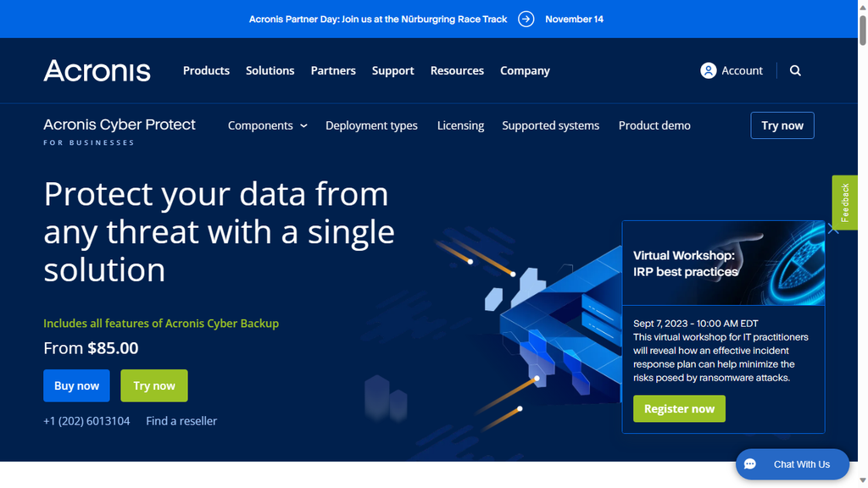Click the Find a reseller link

(181, 421)
